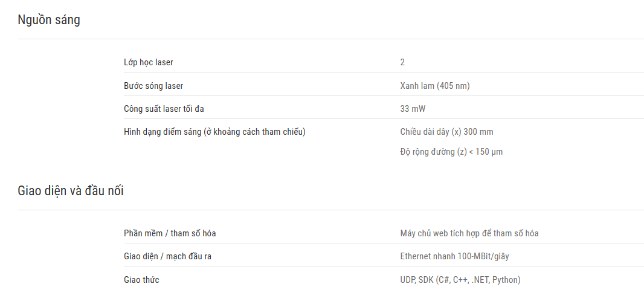This screenshot has height=304, width=644.
Task: Select 'Phần mềm / tham số hóa' label
Action: click(x=170, y=233)
